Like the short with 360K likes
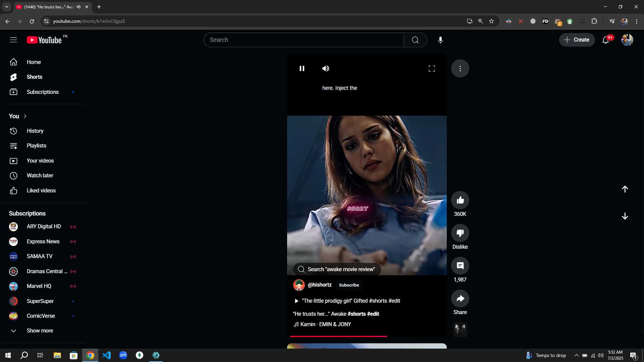 point(460,200)
